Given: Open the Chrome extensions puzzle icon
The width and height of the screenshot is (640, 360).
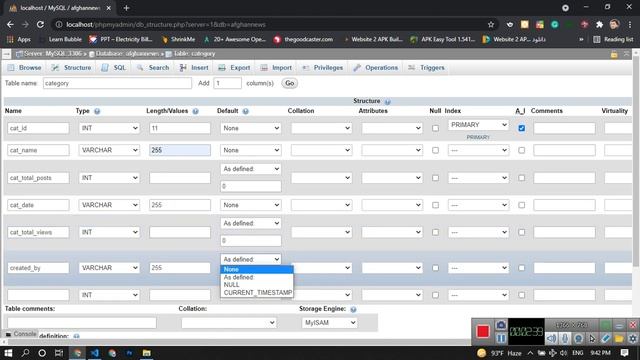Looking at the screenshot, I should click(x=599, y=24).
